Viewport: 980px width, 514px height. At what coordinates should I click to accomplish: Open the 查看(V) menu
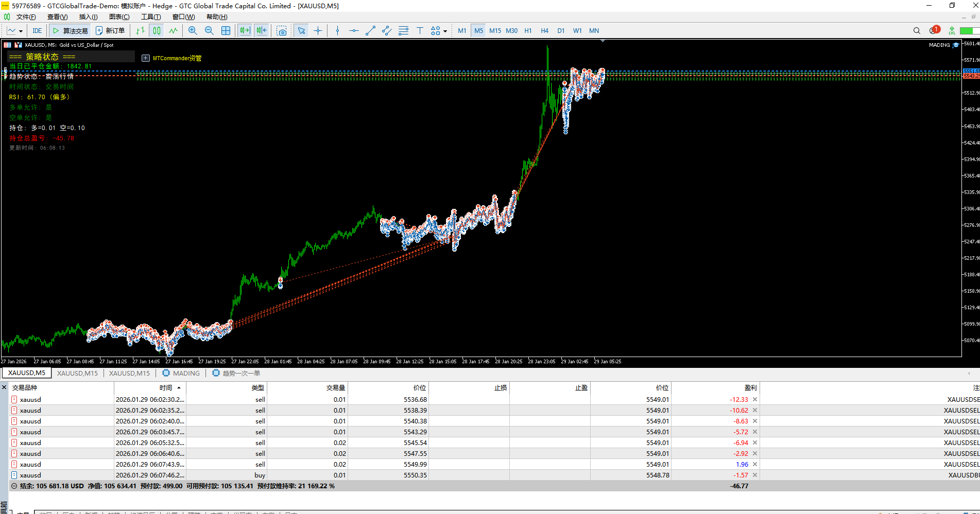click(x=58, y=17)
